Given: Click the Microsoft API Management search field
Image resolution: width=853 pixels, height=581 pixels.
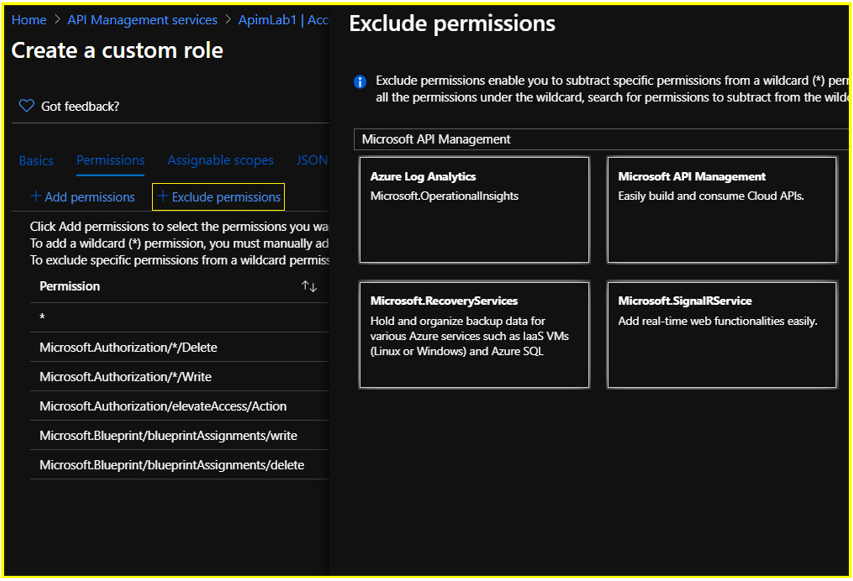Looking at the screenshot, I should (601, 139).
